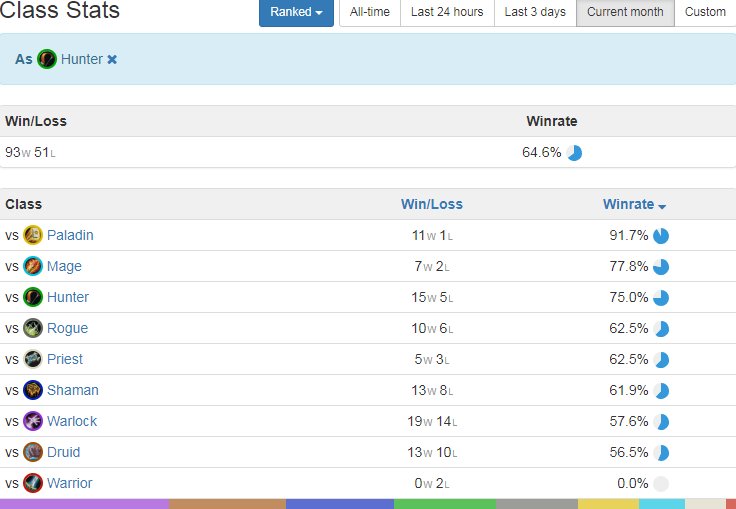
Task: Click the Shaman class icon
Action: [x=33, y=390]
